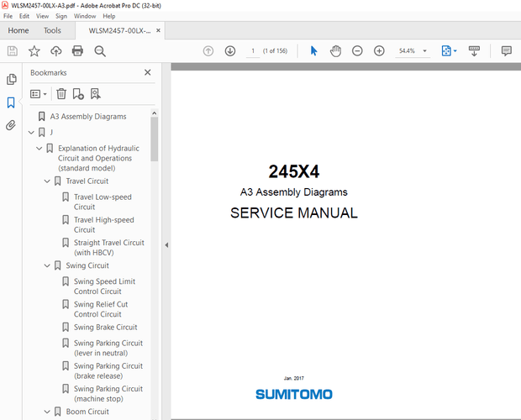The height and width of the screenshot is (420, 521).
Task: Go to Boom Circuit bookmark
Action: click(87, 412)
